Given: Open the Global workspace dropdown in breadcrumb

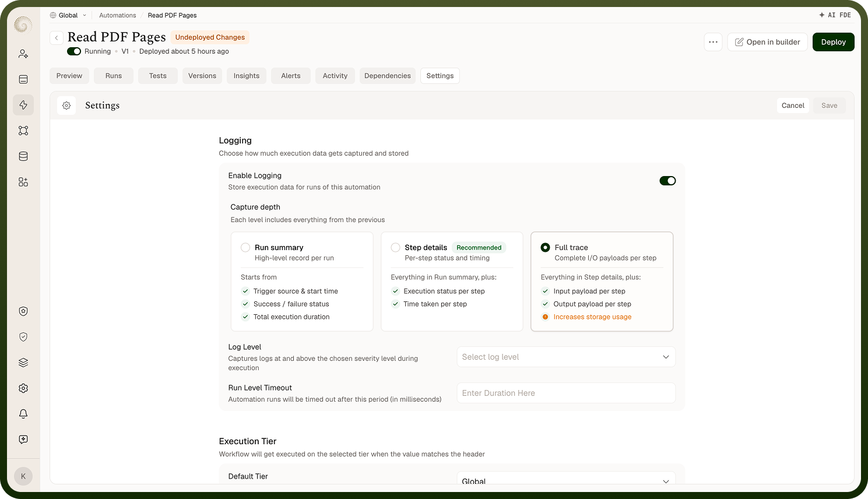Looking at the screenshot, I should tap(68, 15).
